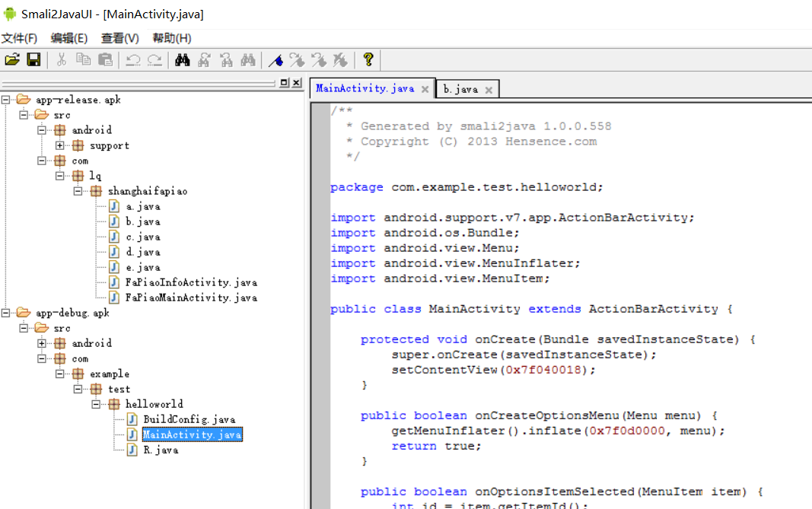The width and height of the screenshot is (812, 509).
Task: Collapse the app-release.apk tree node
Action: coord(6,100)
